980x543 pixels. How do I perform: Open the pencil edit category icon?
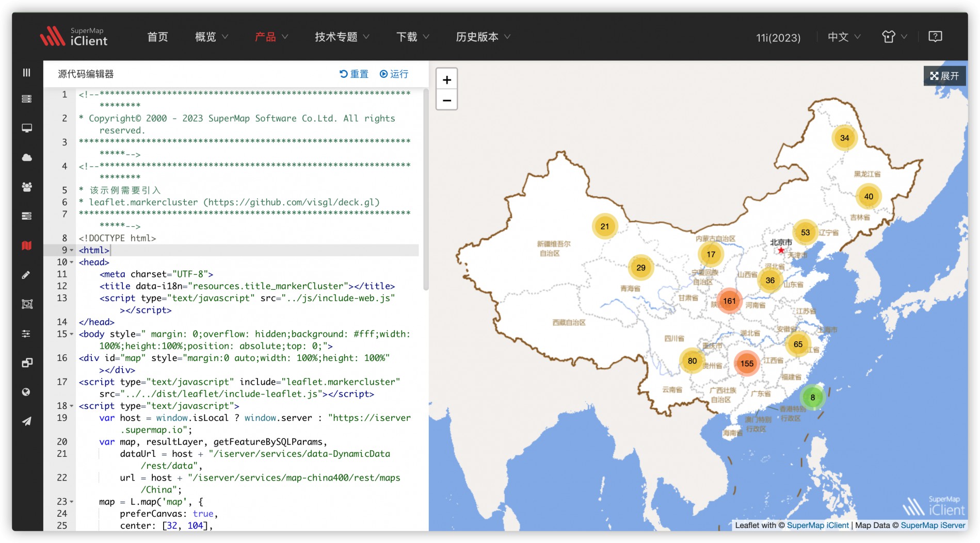[27, 275]
